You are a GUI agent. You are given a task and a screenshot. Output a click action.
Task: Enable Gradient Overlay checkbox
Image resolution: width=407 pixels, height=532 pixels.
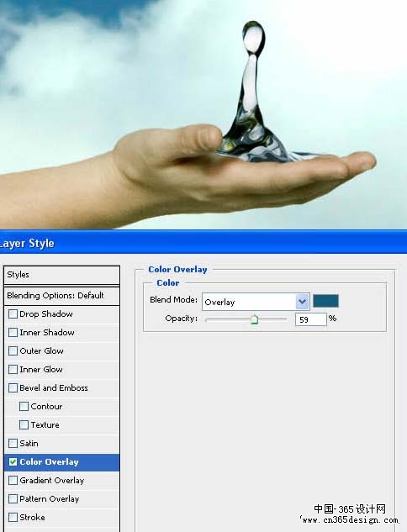click(x=13, y=480)
